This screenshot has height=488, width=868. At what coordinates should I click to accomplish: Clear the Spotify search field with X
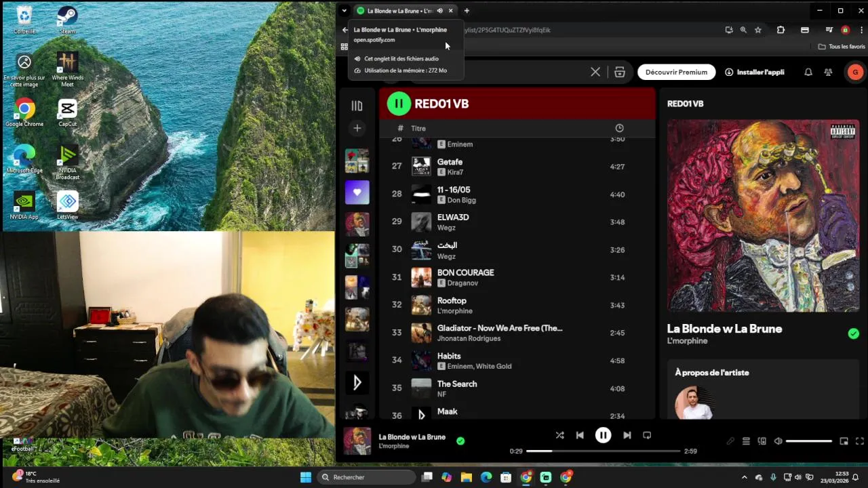pyautogui.click(x=595, y=72)
